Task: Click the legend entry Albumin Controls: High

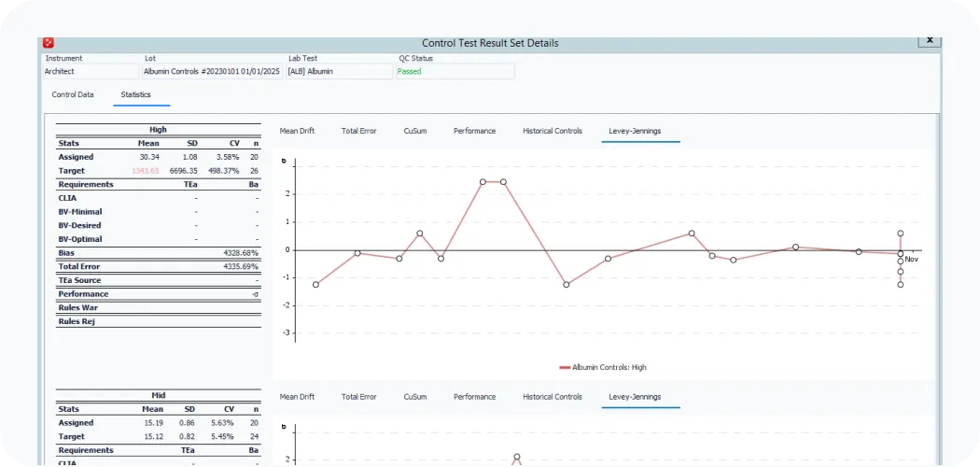Action: [603, 368]
